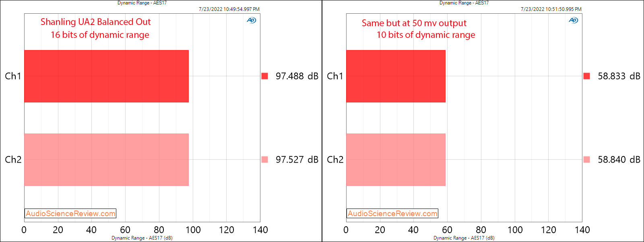Image resolution: width=644 pixels, height=242 pixels.
Task: Click the Ch1 bar reaching 58.833 dB
Action: tap(396, 76)
